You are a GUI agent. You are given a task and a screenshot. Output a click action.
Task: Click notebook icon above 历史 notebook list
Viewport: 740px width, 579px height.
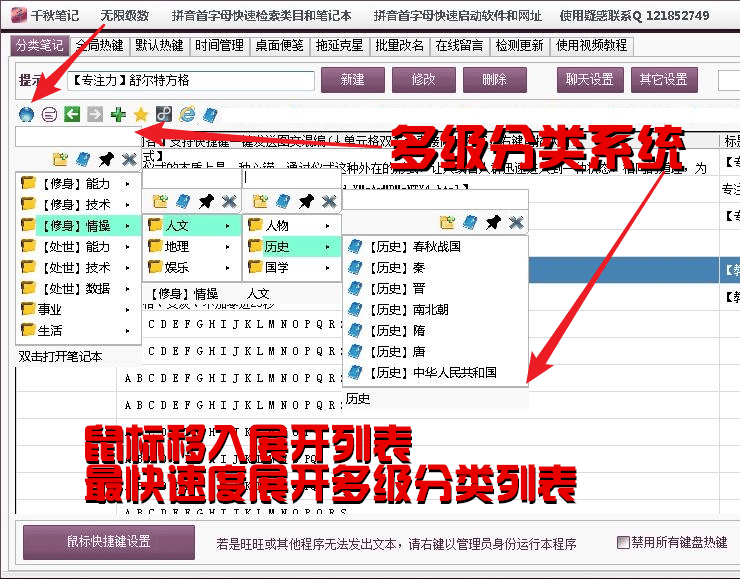470,222
